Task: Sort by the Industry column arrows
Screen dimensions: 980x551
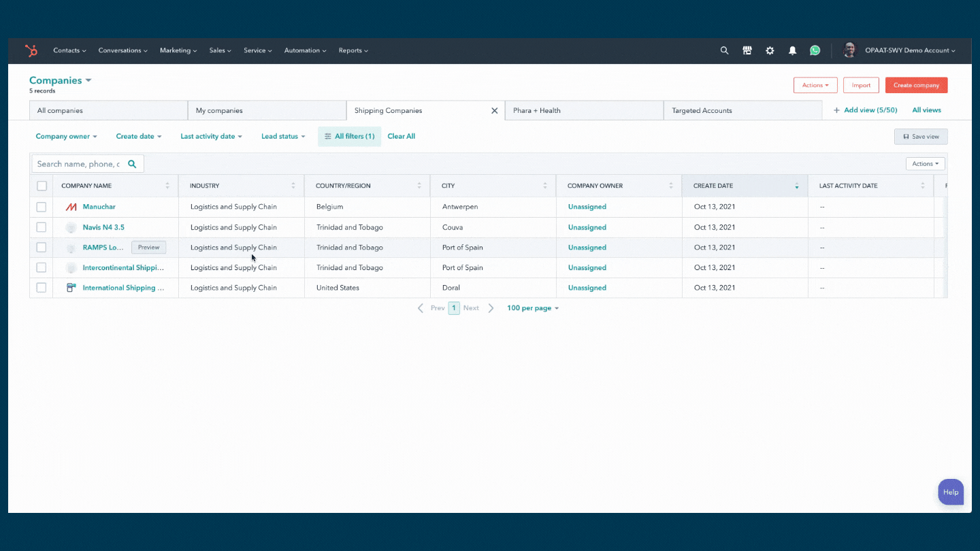Action: [293, 186]
